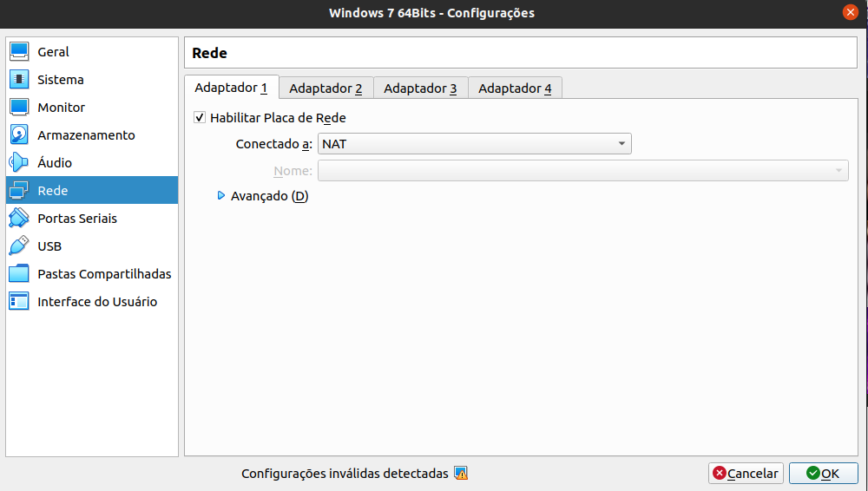Select the USB category label
The image size is (868, 491).
coord(49,245)
